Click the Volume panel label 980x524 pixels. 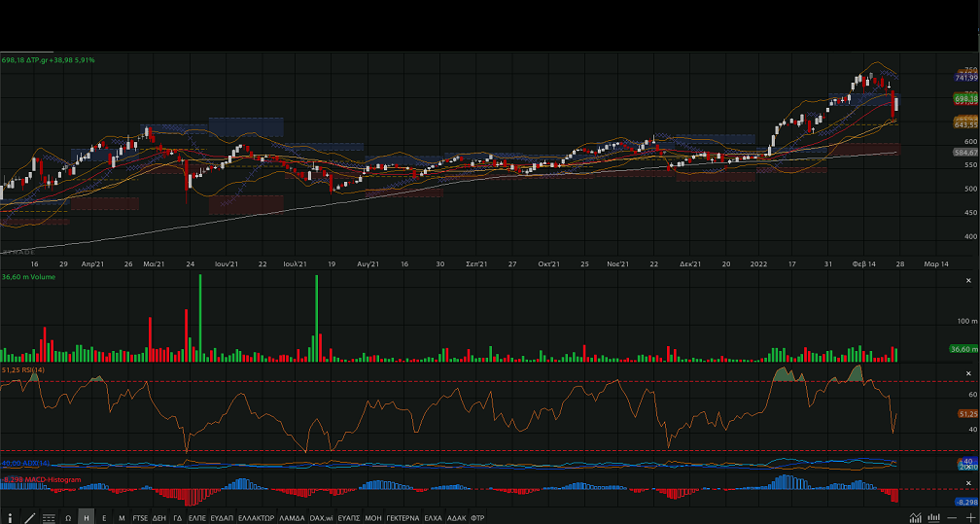tap(41, 277)
